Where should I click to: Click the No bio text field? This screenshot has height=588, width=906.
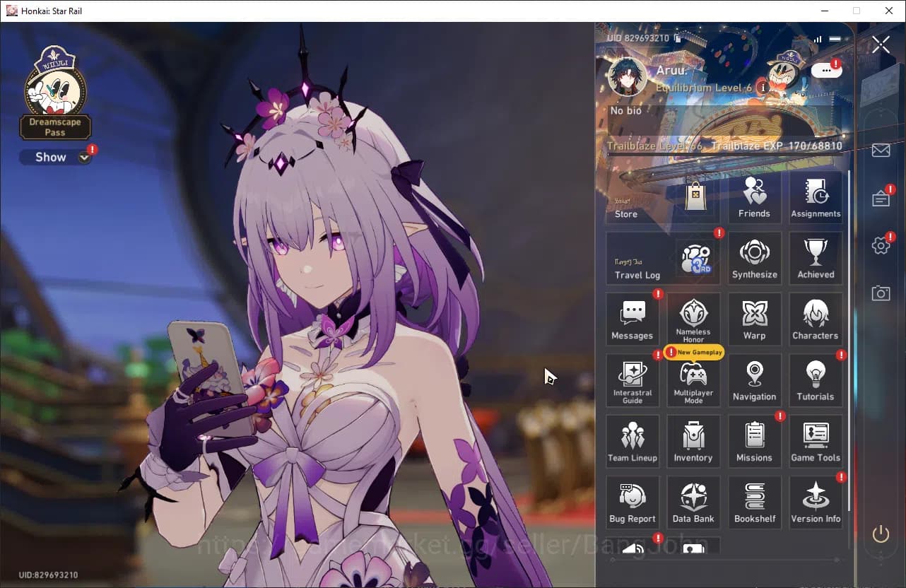click(724, 120)
